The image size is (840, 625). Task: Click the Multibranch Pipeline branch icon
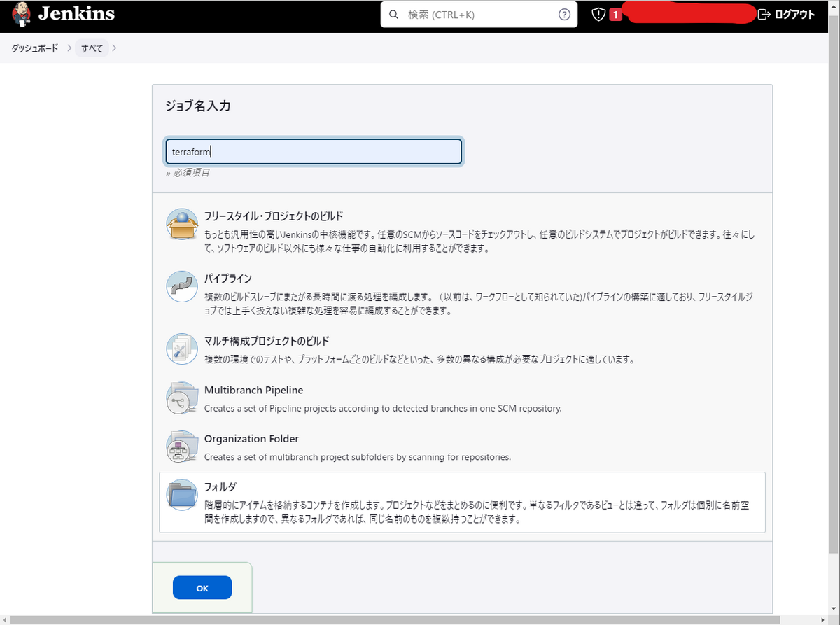coord(182,397)
